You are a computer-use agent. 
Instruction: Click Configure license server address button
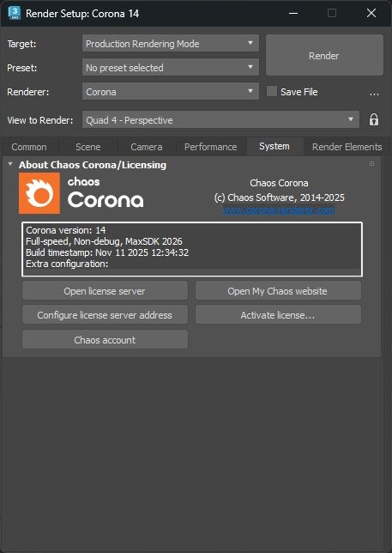click(x=105, y=315)
